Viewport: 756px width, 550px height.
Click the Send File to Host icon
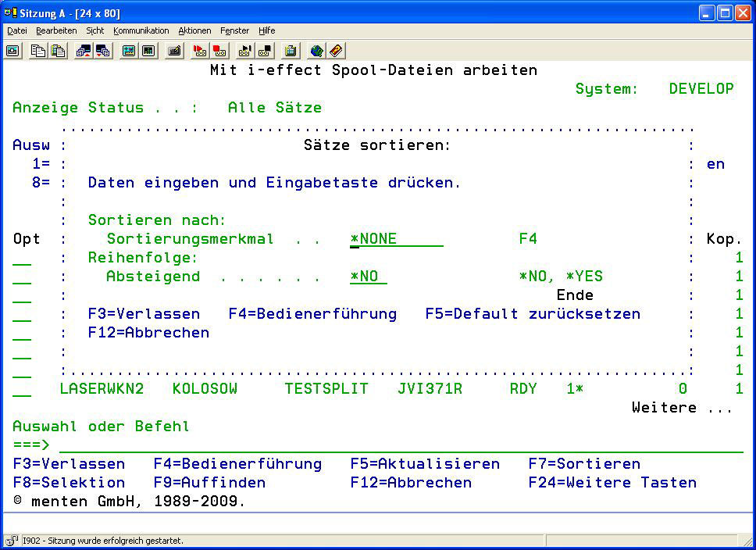pyautogui.click(x=83, y=51)
